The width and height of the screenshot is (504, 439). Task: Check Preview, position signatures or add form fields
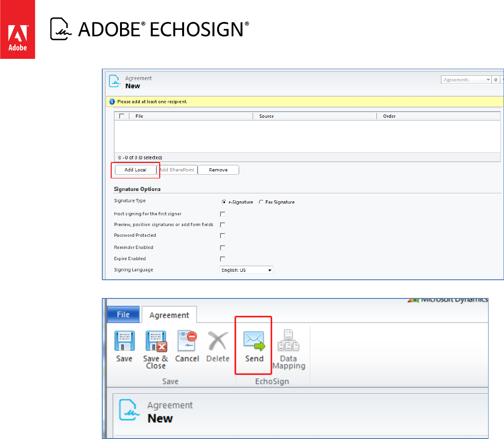[222, 225]
